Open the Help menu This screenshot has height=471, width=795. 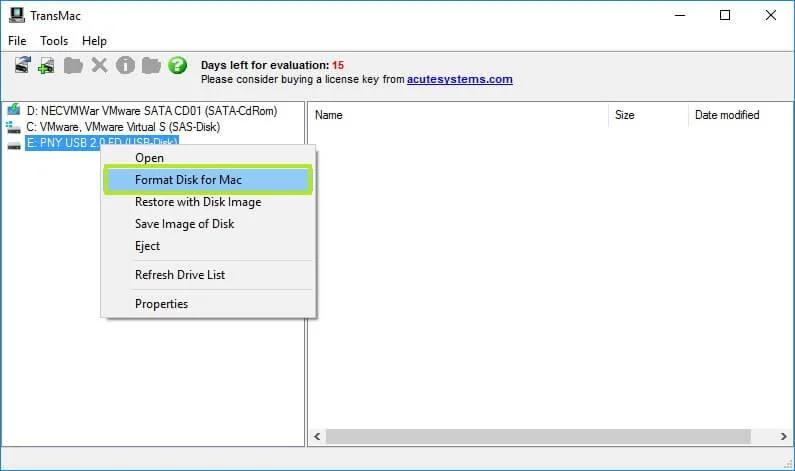tap(94, 41)
